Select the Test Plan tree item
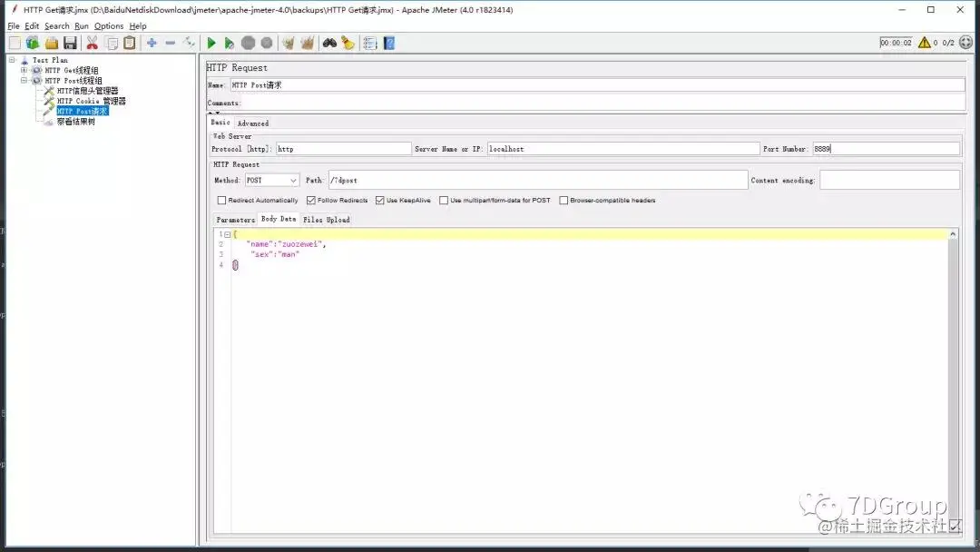This screenshot has width=980, height=552. click(50, 60)
